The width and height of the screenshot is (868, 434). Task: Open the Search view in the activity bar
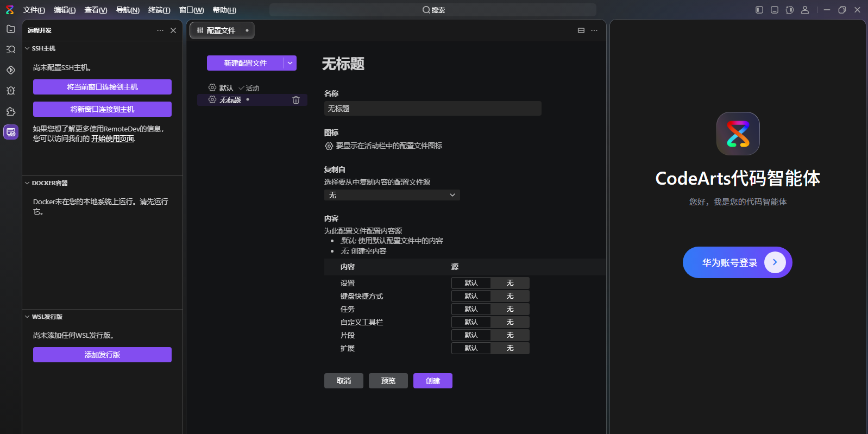[x=11, y=49]
